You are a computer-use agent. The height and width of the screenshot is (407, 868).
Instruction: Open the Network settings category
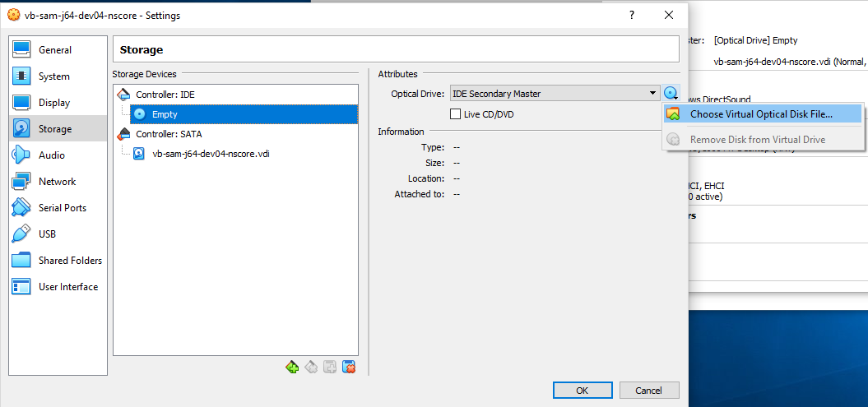[58, 182]
